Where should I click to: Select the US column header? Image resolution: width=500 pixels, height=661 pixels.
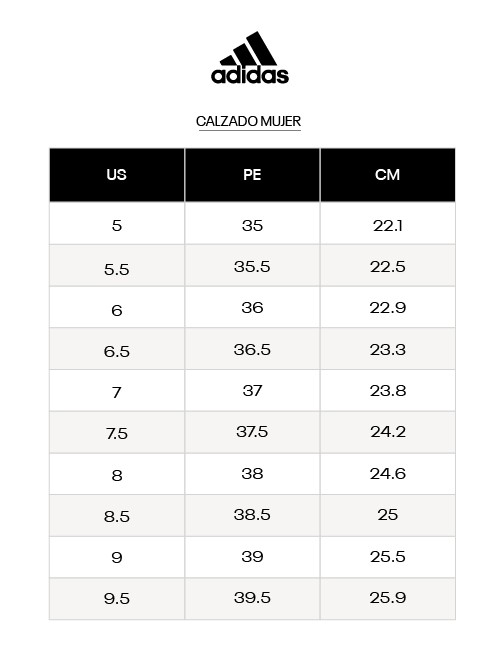[x=117, y=175]
